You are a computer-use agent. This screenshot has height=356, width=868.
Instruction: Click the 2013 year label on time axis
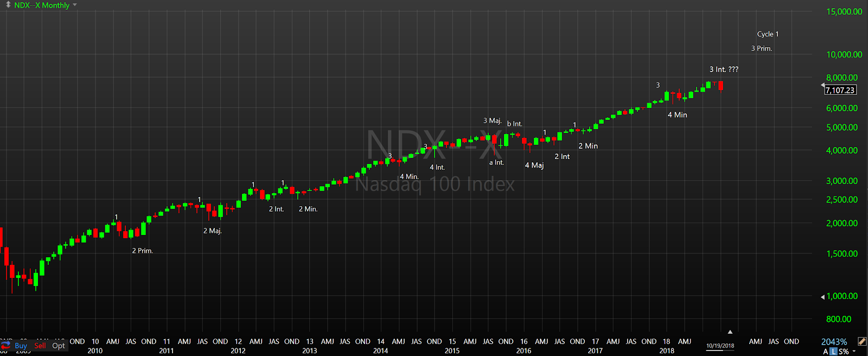coord(310,351)
